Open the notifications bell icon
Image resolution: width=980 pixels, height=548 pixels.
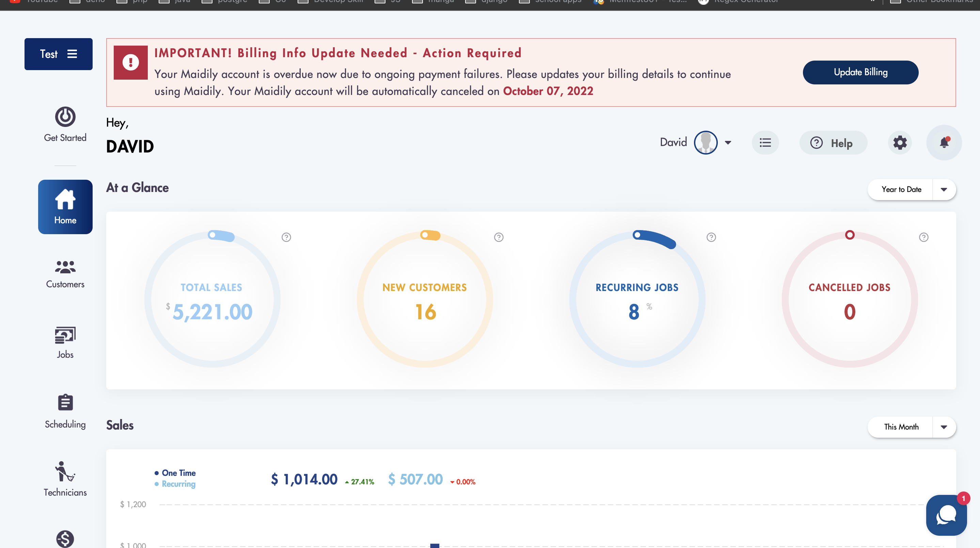coord(944,143)
